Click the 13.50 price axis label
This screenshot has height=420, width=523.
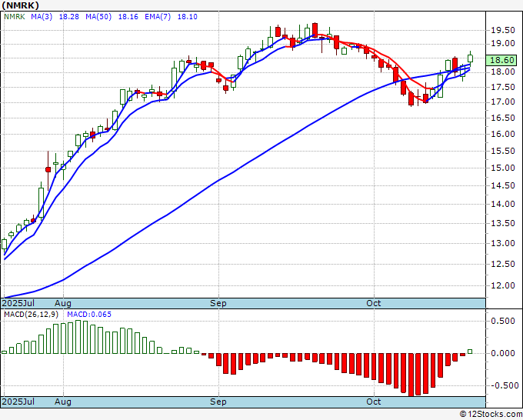503,223
